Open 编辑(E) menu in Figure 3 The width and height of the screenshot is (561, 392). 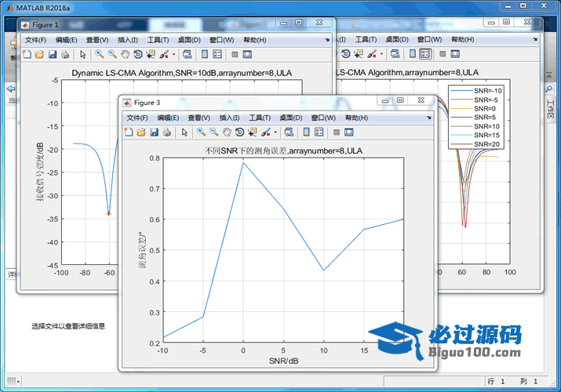(168, 118)
